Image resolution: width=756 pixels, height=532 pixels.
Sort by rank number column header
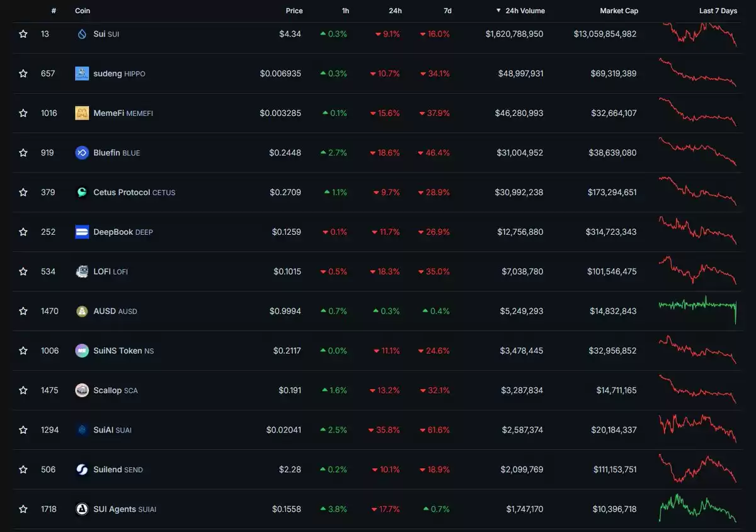click(54, 11)
